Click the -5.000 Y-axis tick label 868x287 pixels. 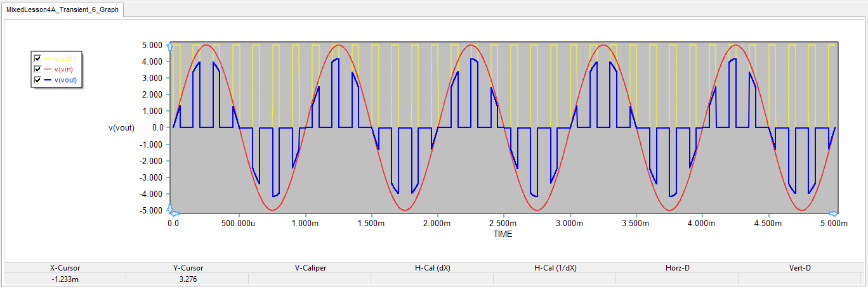pyautogui.click(x=151, y=210)
